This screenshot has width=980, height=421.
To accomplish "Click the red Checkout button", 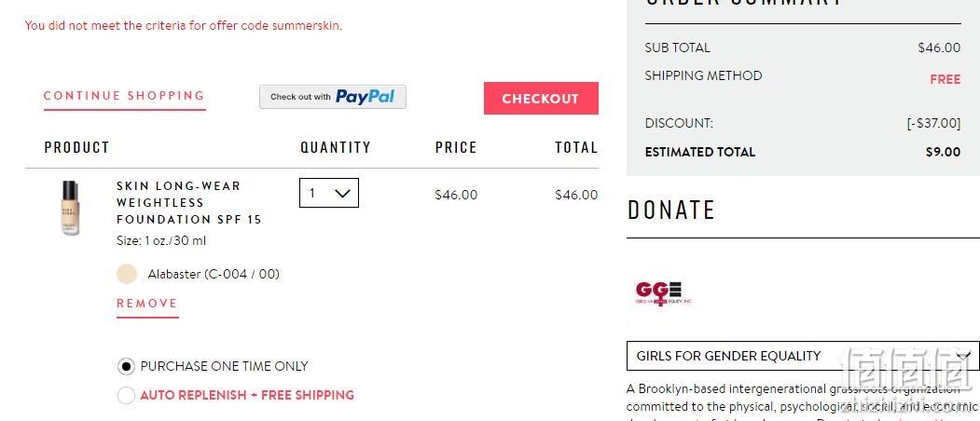I will [541, 98].
